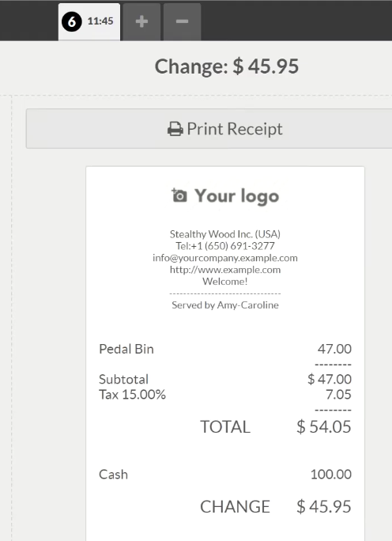The height and width of the screenshot is (541, 392).
Task: Select order tab 6 at 11:45
Action: pos(89,21)
